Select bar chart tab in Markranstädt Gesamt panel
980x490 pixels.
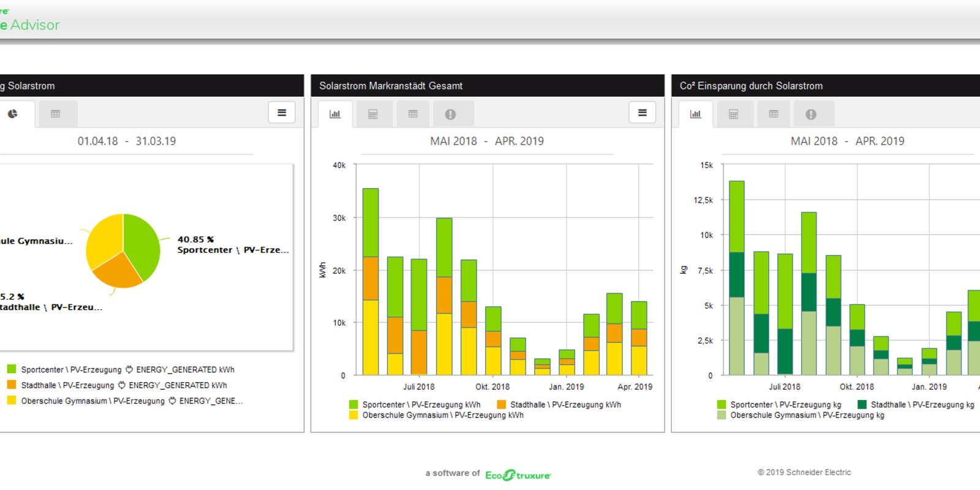point(335,114)
